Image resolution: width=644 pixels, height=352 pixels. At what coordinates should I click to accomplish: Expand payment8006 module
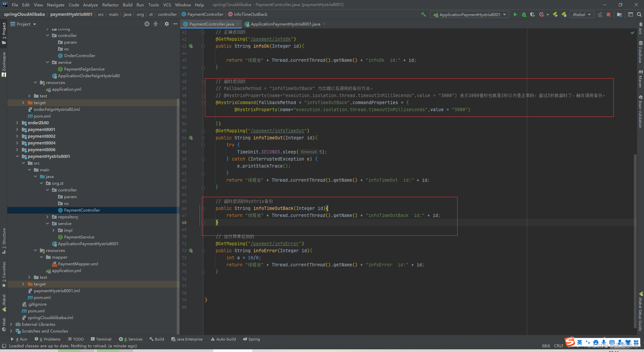[x=17, y=149]
